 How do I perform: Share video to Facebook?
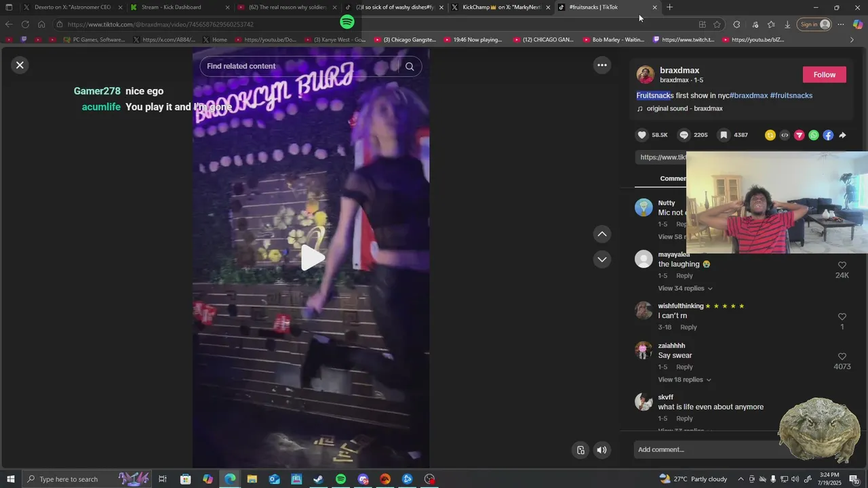pos(828,136)
